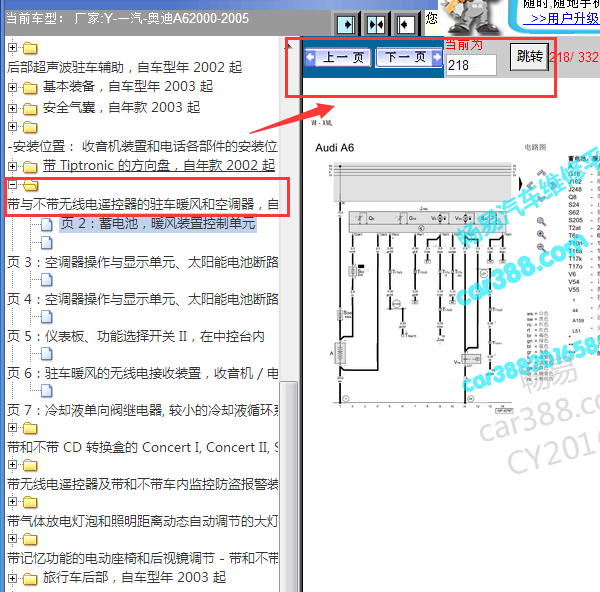Click the middle zoom-in magnifier icon

541,235
